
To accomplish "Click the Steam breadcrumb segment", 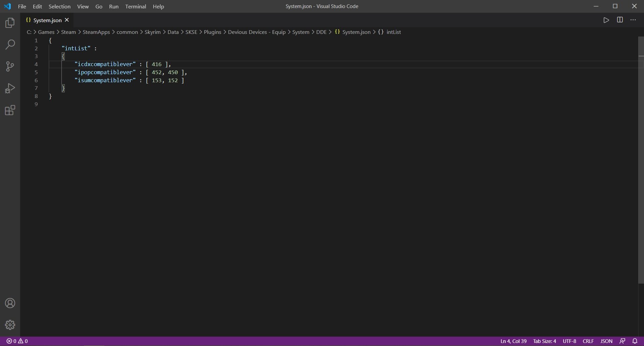I will (68, 32).
